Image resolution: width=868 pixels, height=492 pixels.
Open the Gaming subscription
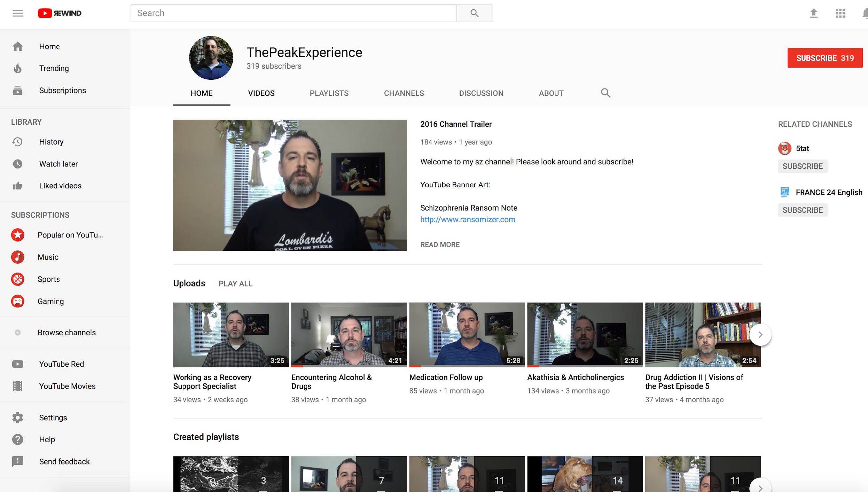tap(50, 301)
